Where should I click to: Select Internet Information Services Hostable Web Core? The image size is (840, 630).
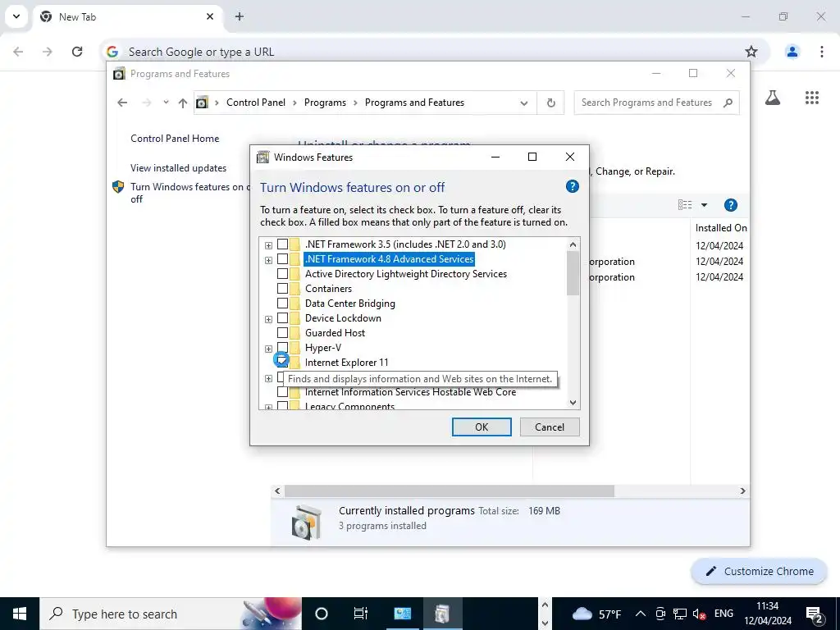coord(410,392)
